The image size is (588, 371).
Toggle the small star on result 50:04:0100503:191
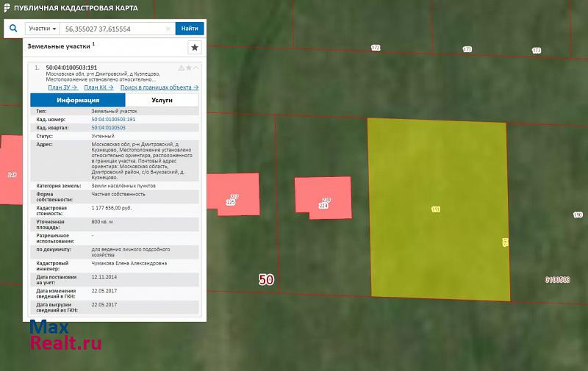[x=188, y=68]
